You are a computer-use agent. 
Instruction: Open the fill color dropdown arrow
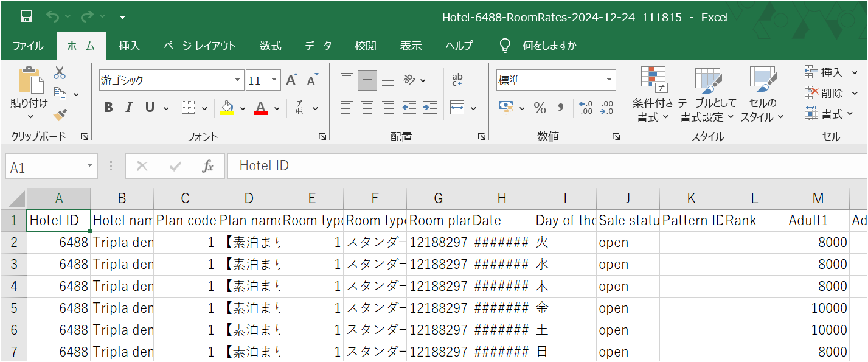tap(243, 108)
